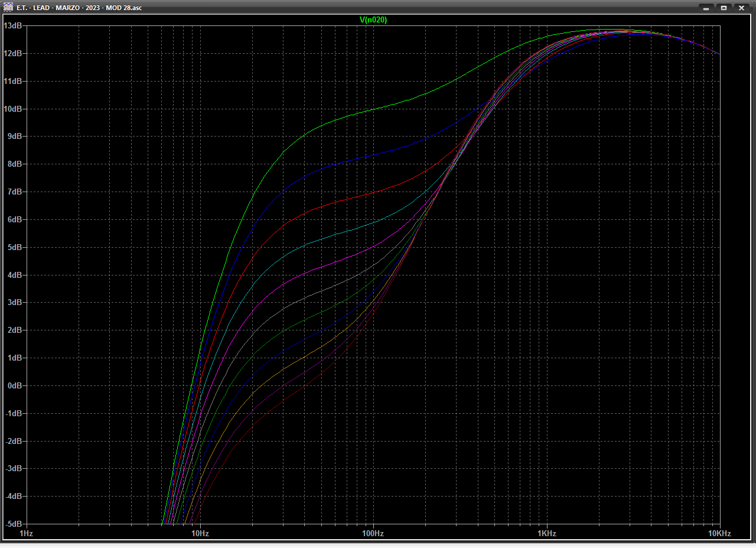This screenshot has width=756, height=548.
Task: Close the MOD 28.asc waveform window
Action: coord(741,8)
